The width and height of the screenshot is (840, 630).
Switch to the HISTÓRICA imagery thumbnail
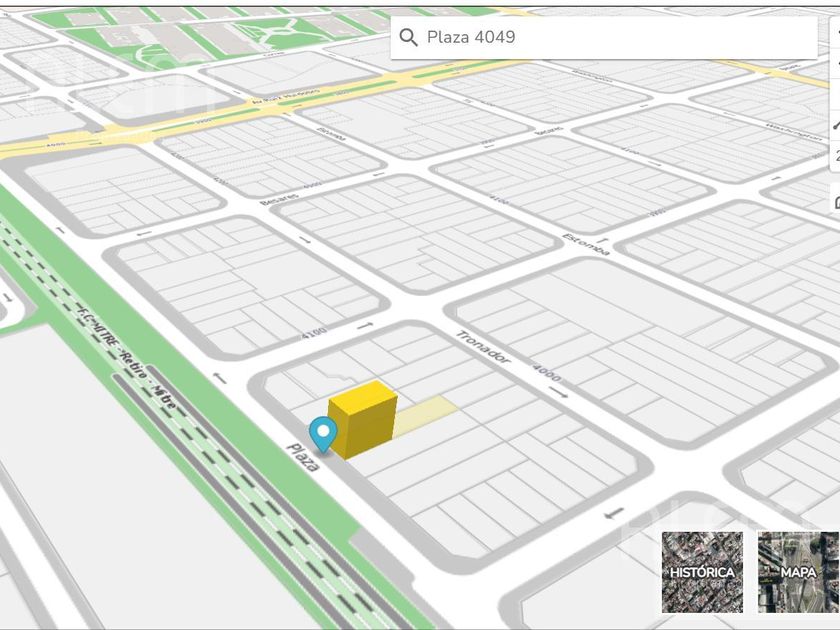pos(702,572)
